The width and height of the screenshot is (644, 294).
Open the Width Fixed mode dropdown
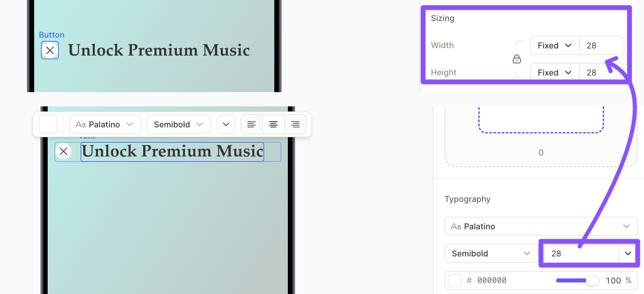pyautogui.click(x=555, y=45)
